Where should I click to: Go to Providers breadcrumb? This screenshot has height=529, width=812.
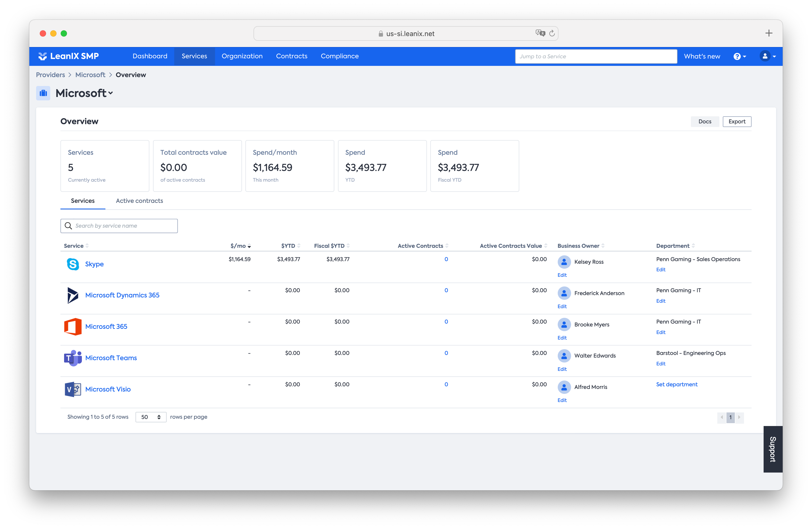tap(50, 75)
